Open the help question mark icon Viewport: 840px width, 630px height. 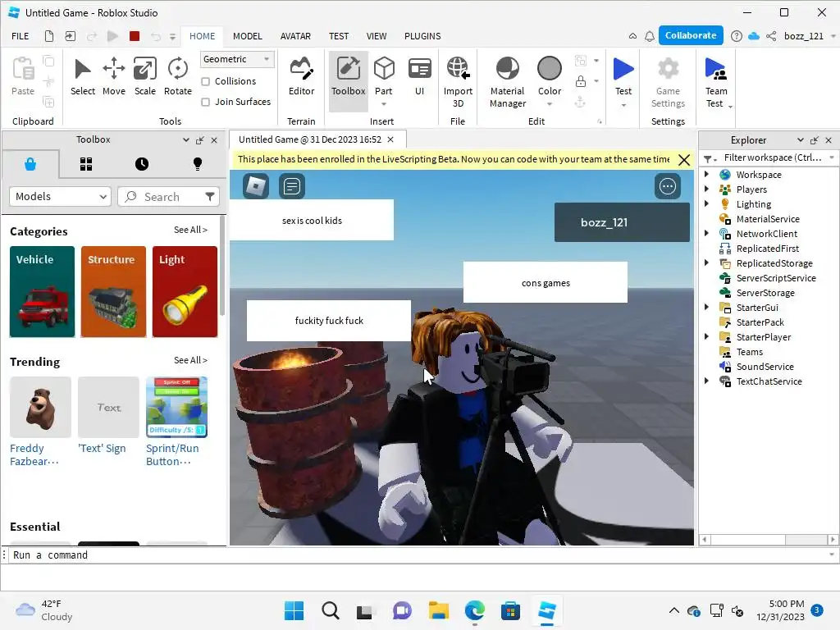tap(737, 36)
